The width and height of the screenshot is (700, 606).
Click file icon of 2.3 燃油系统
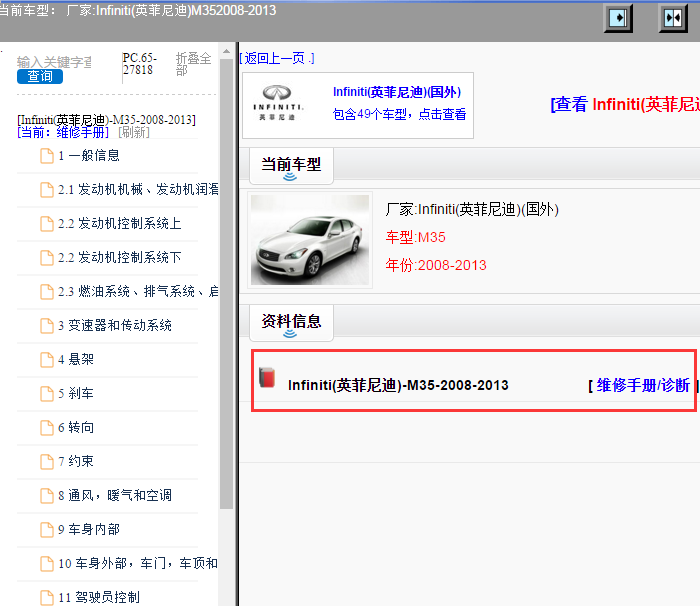coord(47,292)
